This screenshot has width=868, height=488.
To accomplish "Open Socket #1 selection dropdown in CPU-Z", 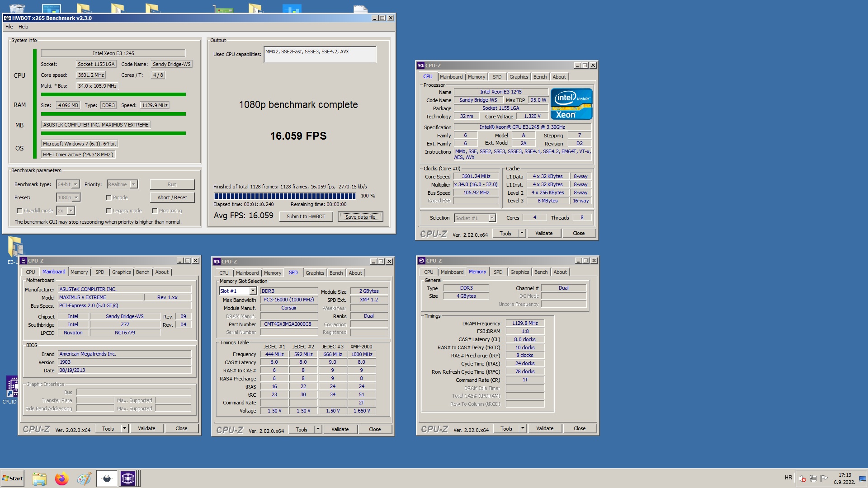I will coord(475,218).
